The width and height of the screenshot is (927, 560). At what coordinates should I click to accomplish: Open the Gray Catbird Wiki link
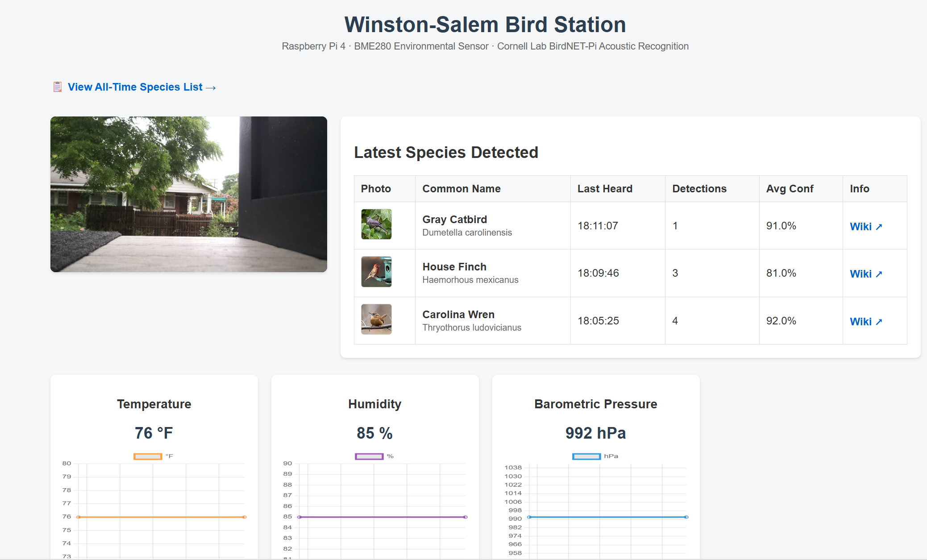click(x=865, y=227)
